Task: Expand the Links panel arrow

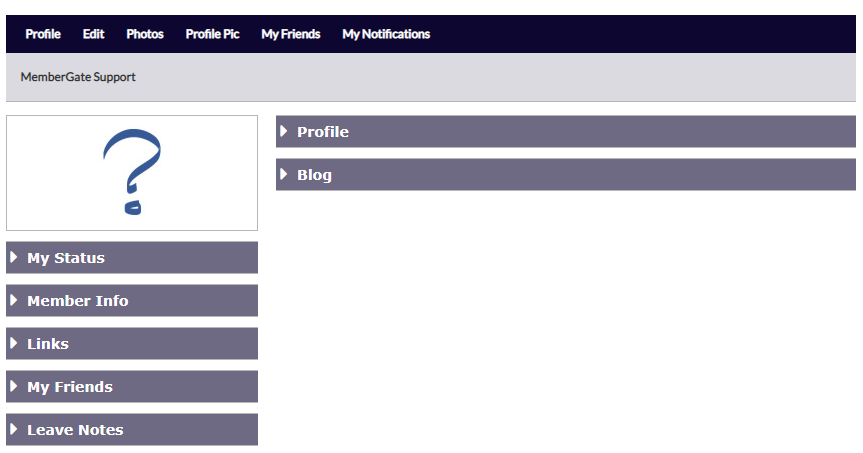Action: [14, 343]
